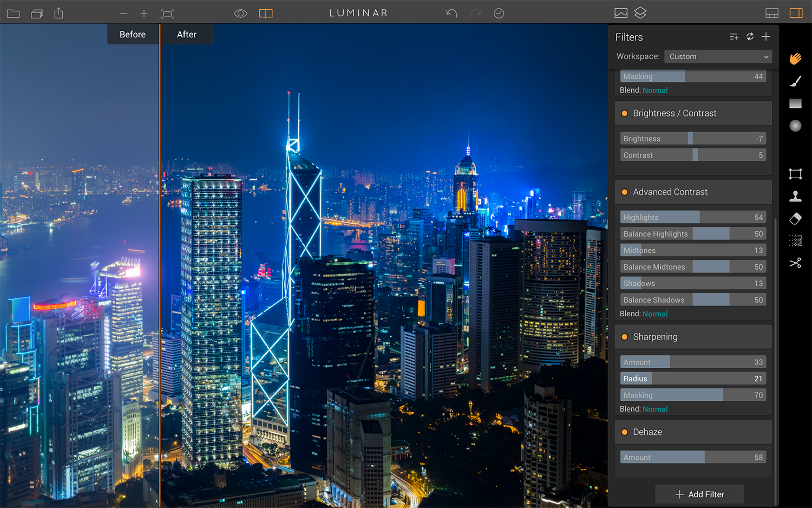The height and width of the screenshot is (508, 812).
Task: Click the Before label tab
Action: click(133, 35)
